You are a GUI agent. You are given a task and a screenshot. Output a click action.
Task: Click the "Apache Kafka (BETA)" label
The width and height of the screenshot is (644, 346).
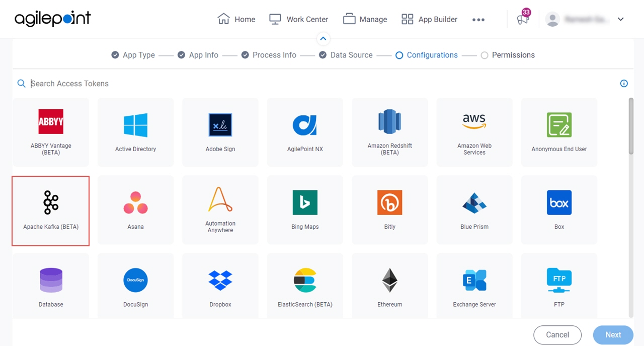[x=51, y=227]
